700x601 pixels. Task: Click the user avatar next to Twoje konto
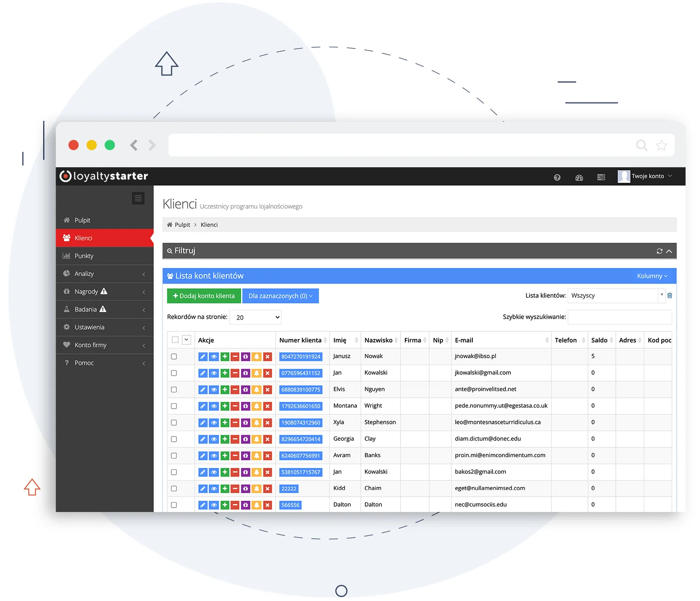pyautogui.click(x=624, y=176)
